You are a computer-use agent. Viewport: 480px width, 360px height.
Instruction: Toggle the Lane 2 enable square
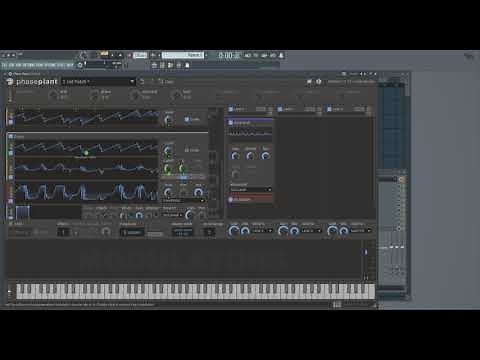pos(280,109)
